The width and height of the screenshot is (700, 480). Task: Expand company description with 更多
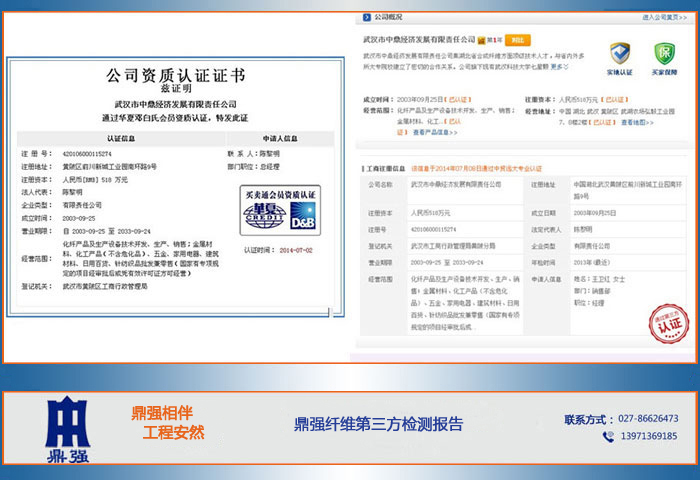[x=559, y=67]
